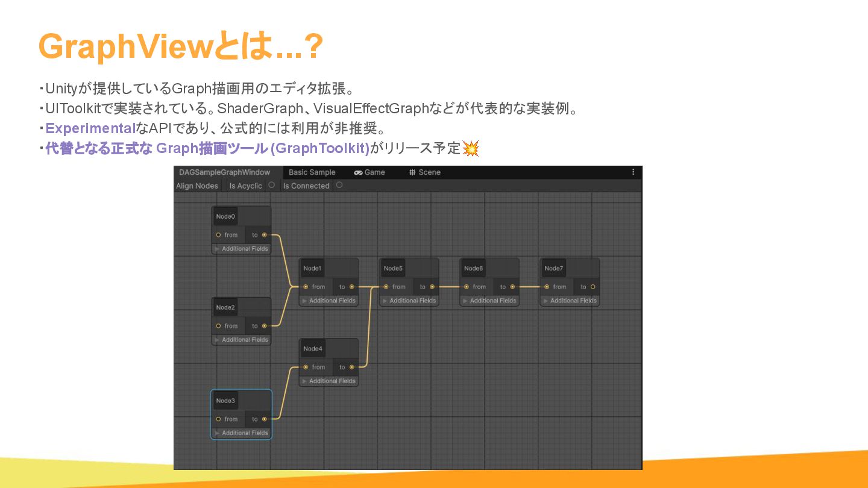
Task: Click the grid icon on Scene tab
Action: pos(412,172)
